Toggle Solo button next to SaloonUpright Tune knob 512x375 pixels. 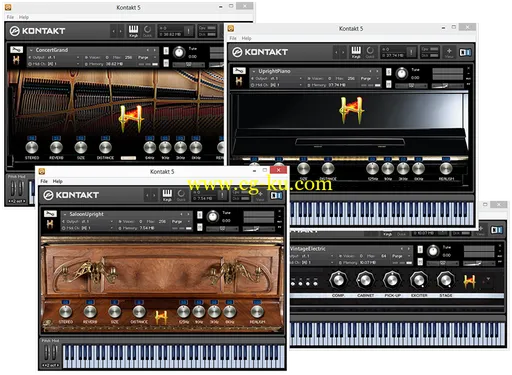[200, 215]
